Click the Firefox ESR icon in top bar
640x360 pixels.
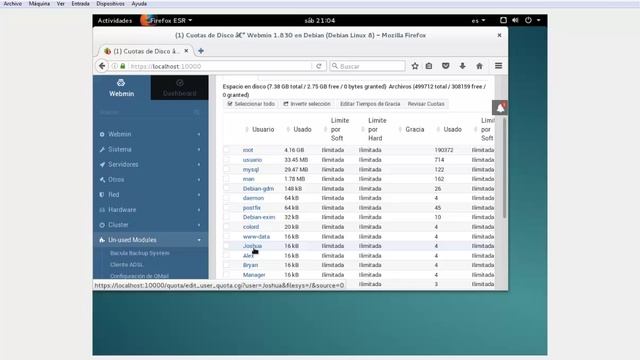[x=145, y=20]
